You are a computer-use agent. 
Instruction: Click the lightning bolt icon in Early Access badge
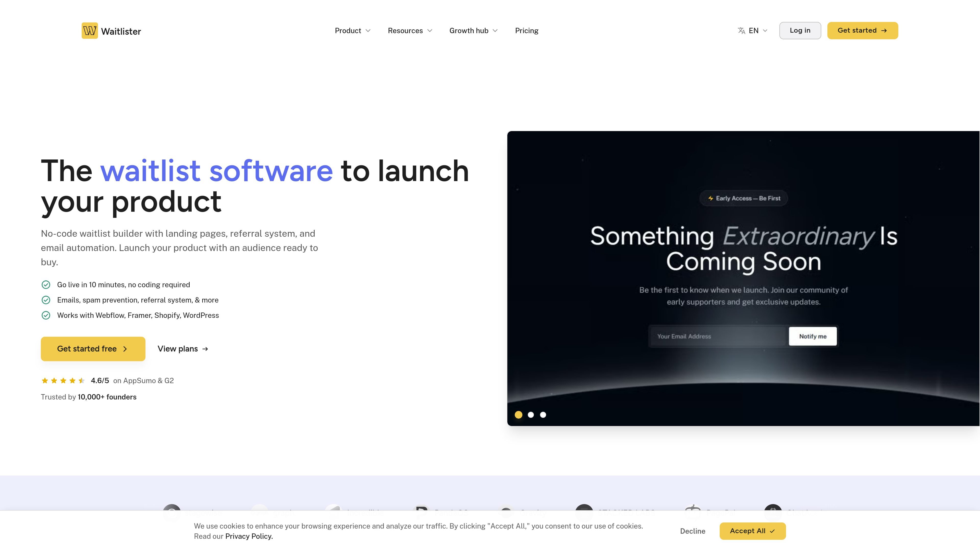(x=711, y=198)
